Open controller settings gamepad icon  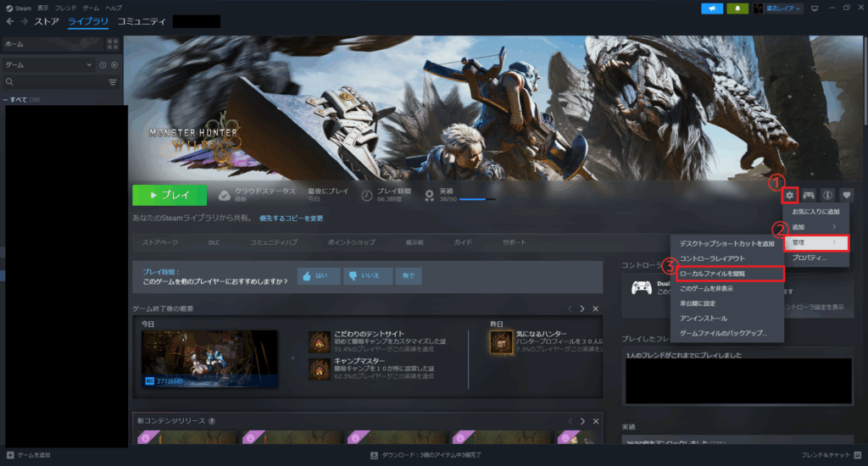(809, 195)
